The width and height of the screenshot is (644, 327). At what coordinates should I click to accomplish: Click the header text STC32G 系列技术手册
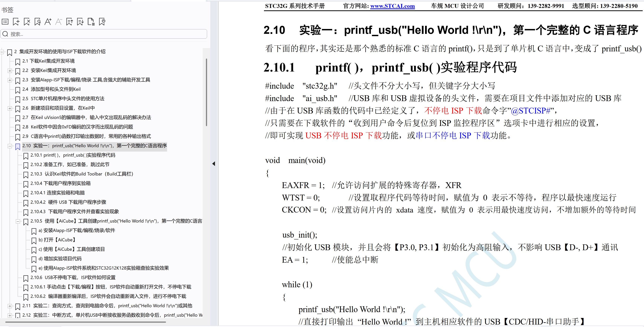[295, 6]
